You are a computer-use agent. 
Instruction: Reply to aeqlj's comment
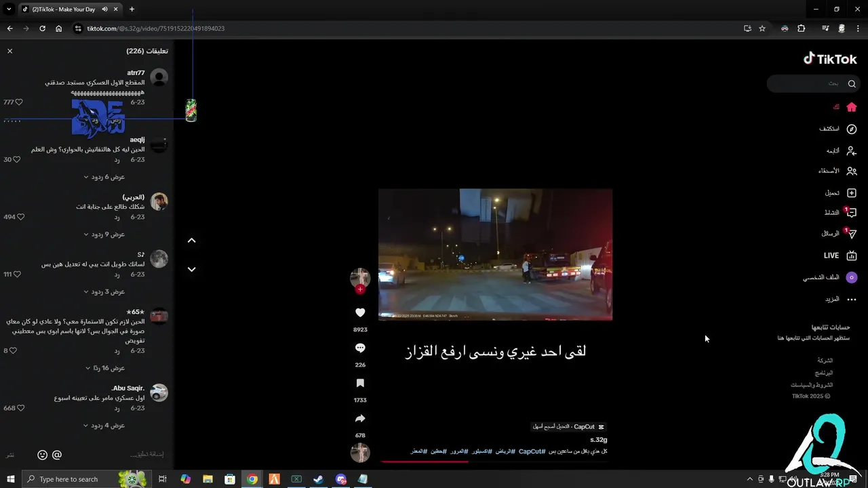117,160
